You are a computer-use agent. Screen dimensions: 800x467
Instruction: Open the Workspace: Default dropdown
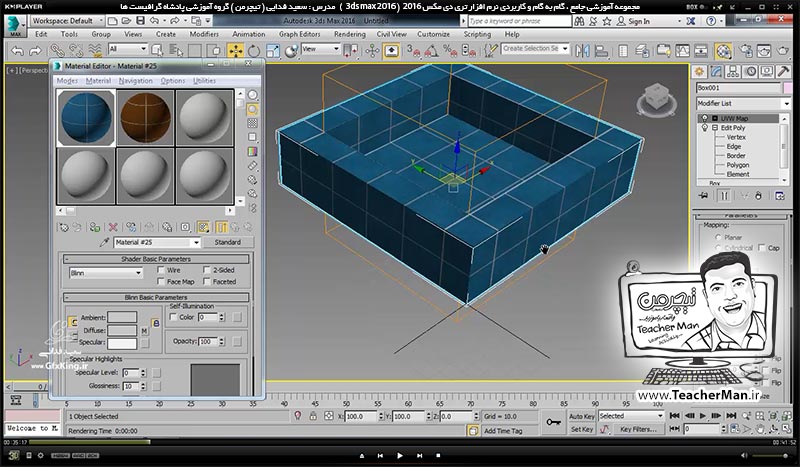[67, 21]
